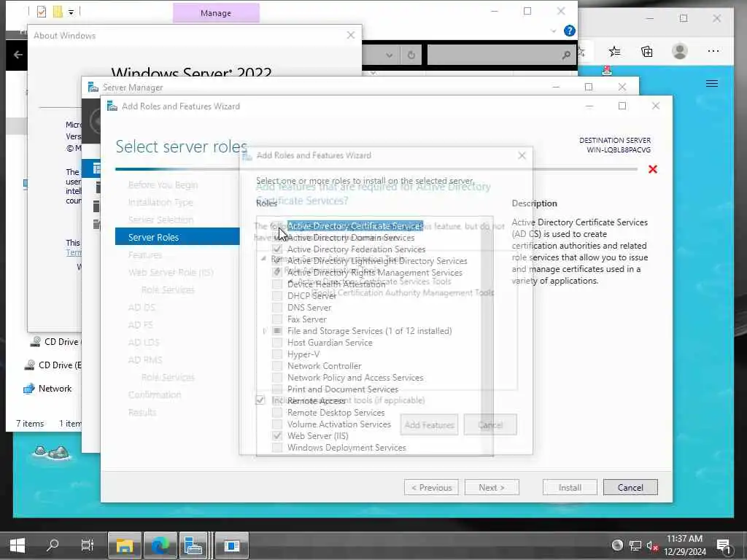Launch Microsoft Edge from taskbar
The image size is (747, 560).
click(160, 545)
